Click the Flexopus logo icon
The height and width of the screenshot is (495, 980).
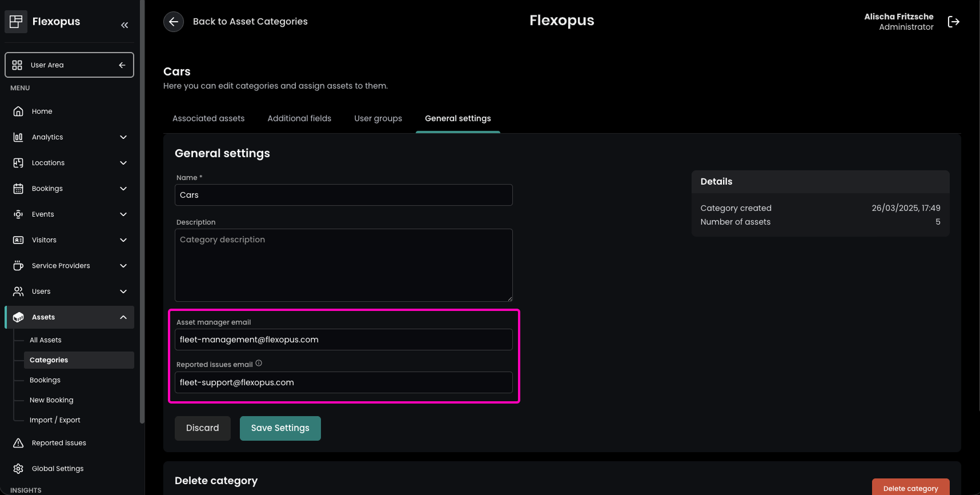click(16, 22)
